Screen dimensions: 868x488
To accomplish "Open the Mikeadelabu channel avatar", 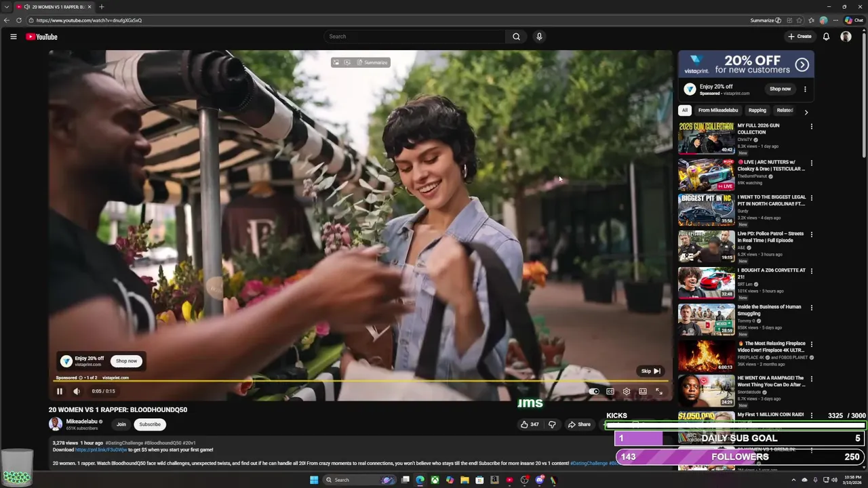I will tap(56, 424).
